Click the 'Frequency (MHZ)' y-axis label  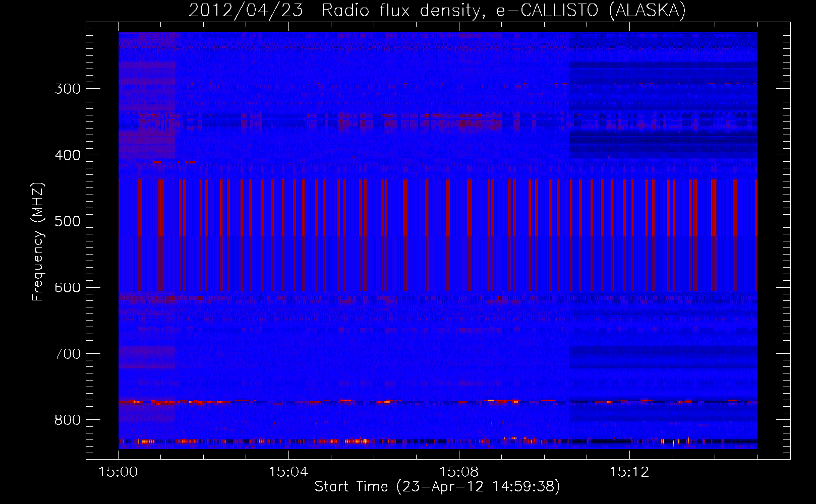(38, 242)
